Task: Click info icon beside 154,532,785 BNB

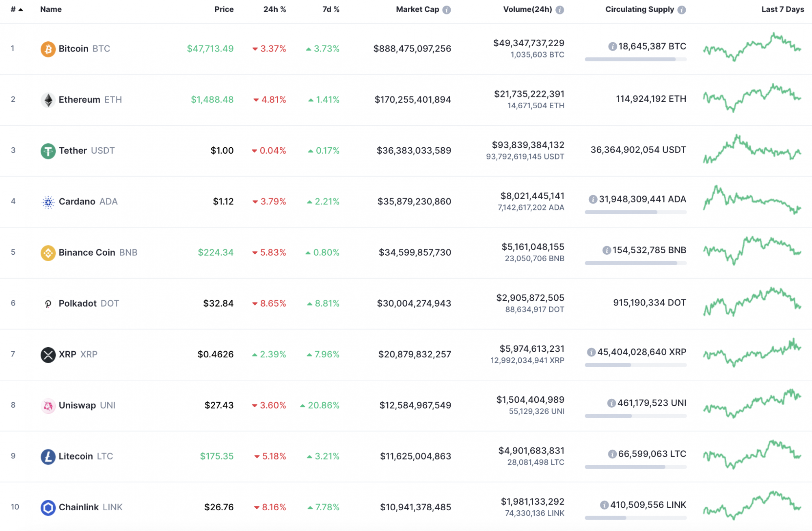Action: 607,250
